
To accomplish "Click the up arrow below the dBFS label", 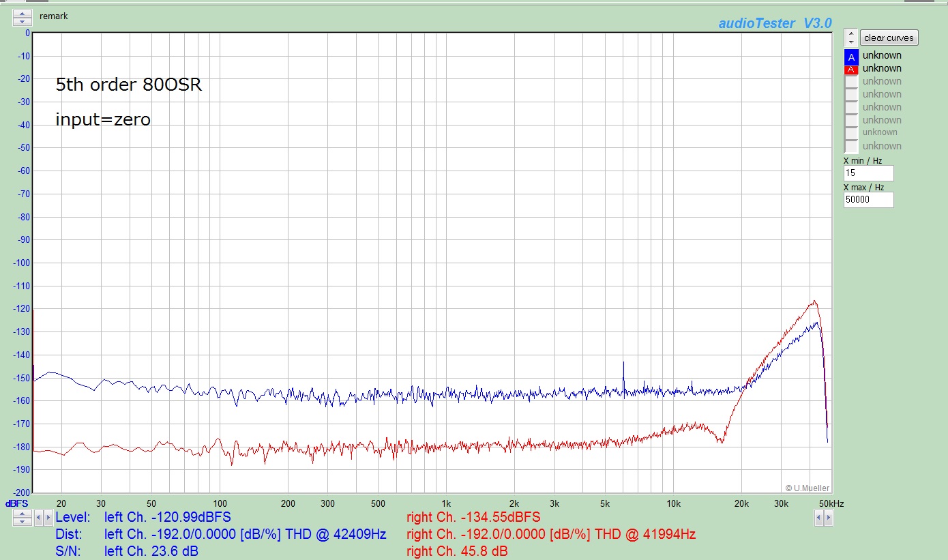I will (23, 514).
